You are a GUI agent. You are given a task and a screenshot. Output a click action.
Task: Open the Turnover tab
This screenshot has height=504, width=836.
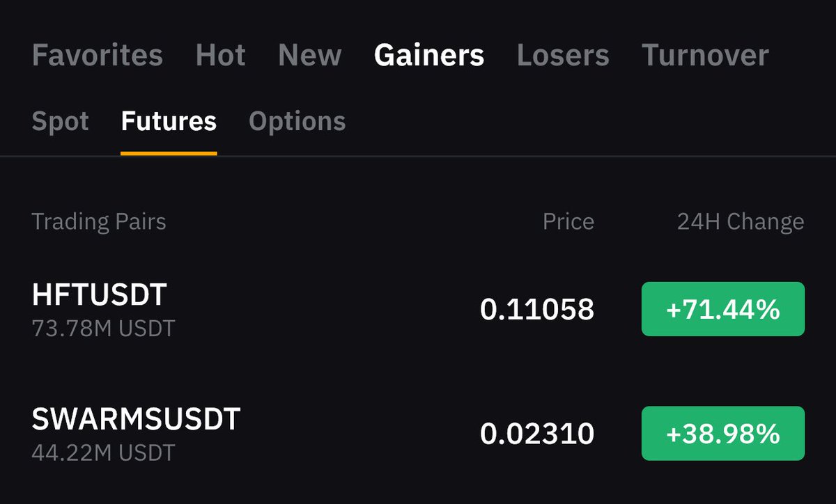coord(705,55)
